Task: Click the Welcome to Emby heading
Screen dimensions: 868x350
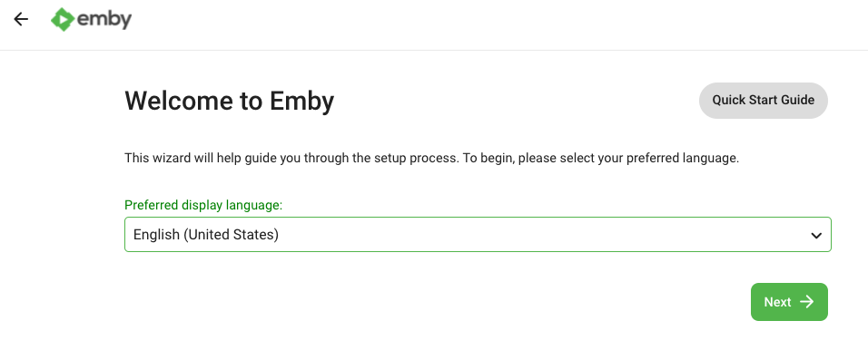Action: point(229,101)
